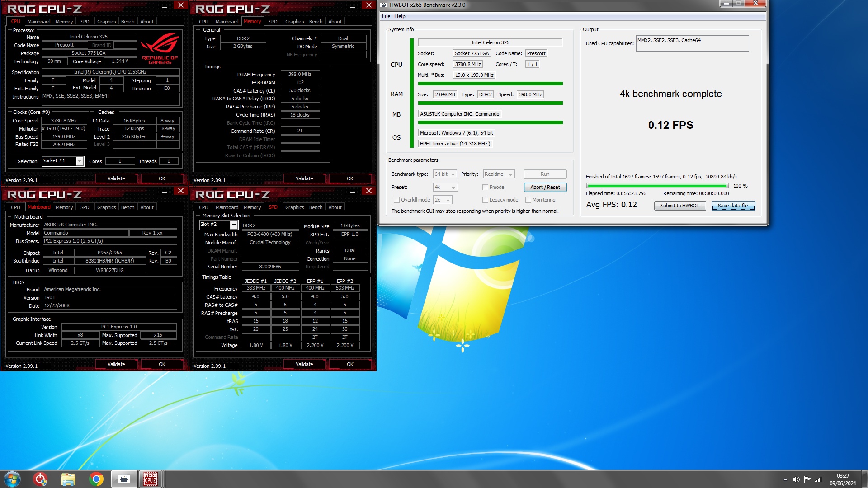The width and height of the screenshot is (868, 488).
Task: Open the Preset 4k dropdown
Action: pos(445,187)
